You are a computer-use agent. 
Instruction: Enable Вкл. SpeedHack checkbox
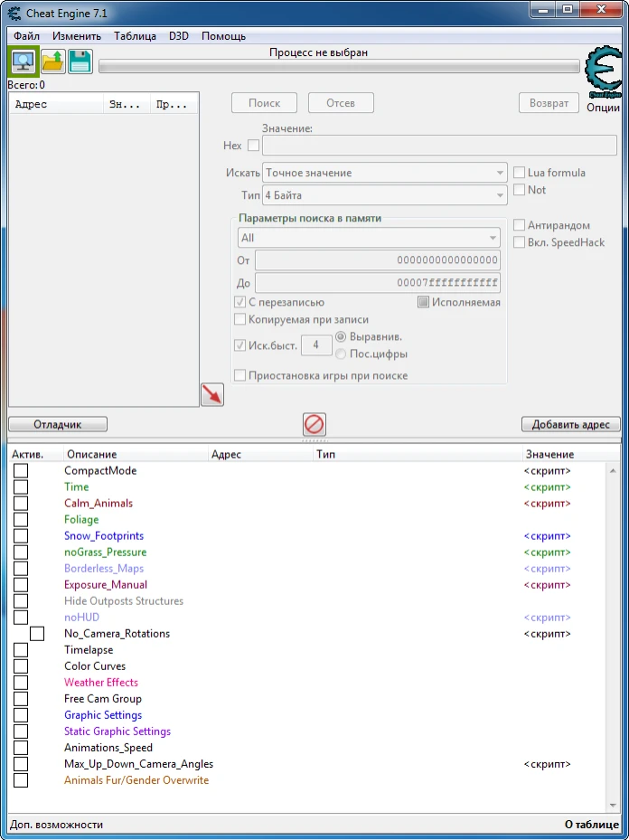[519, 242]
